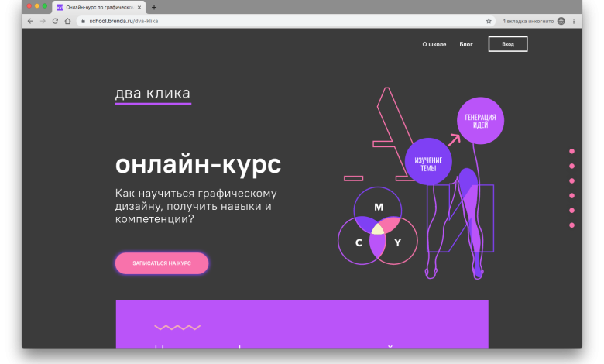Click the incognito profile icon
This screenshot has height=364, width=604.
point(561,21)
